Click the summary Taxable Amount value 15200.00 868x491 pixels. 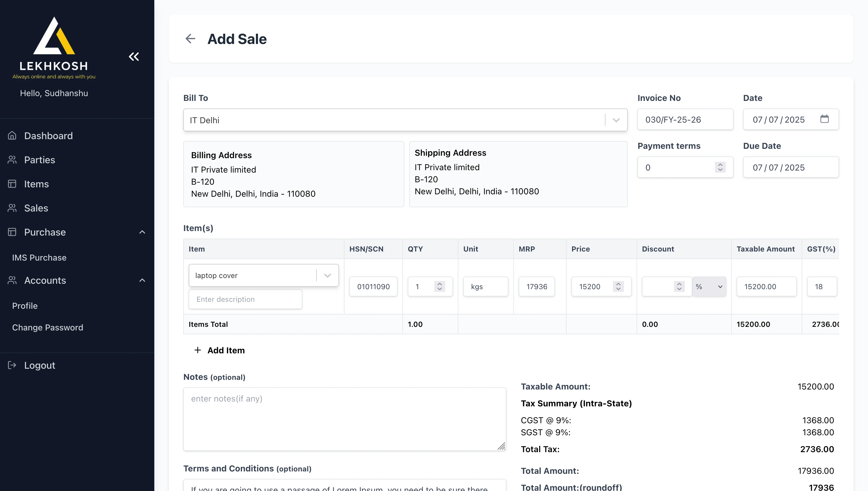816,386
